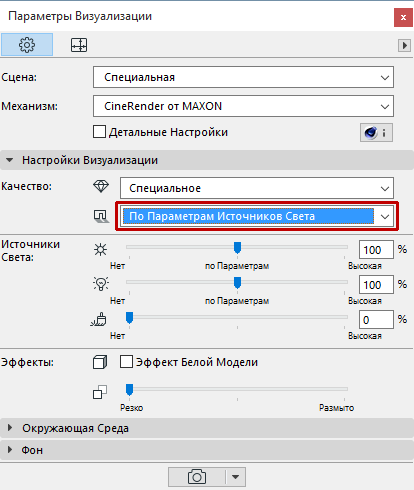Close the Параметры Визуализации panel

point(403,17)
